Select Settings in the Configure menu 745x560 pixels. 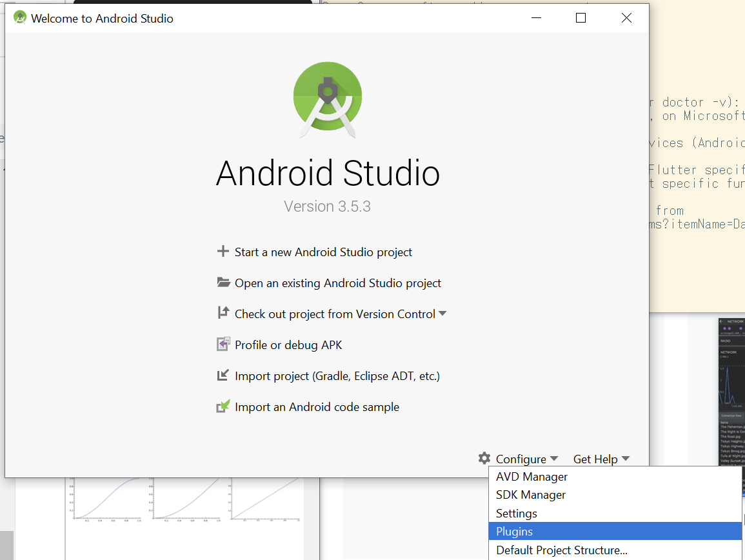[615, 514]
